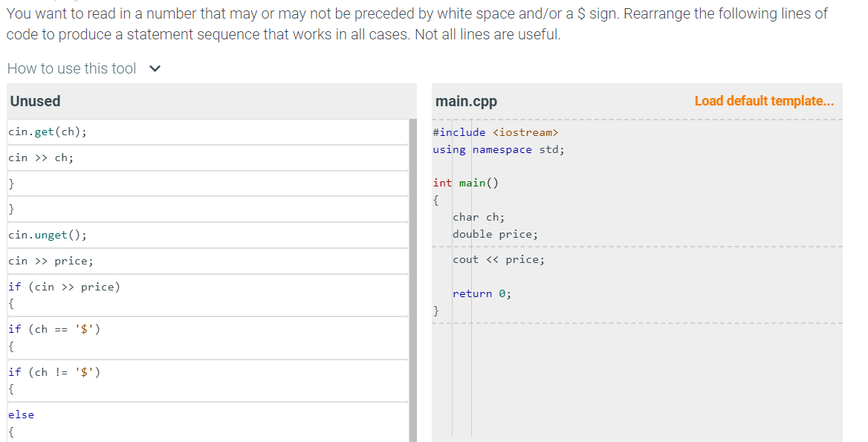868x442 pixels.
Task: Expand the How to use this tool chevron
Action: 155,68
